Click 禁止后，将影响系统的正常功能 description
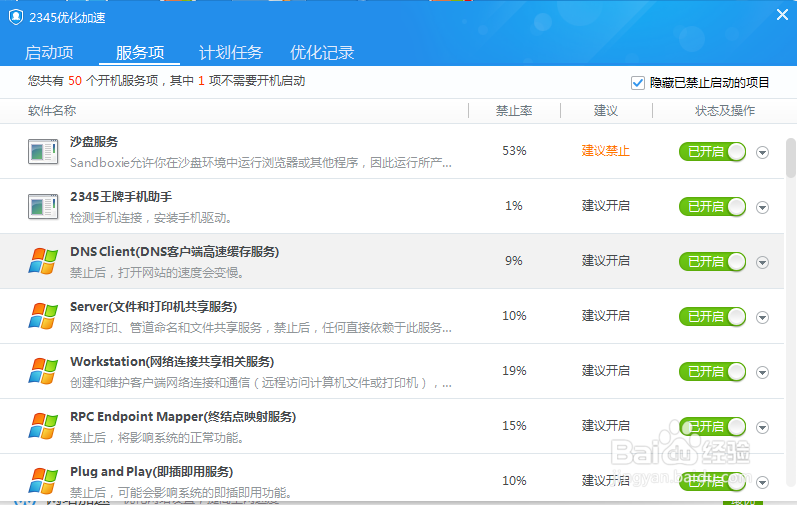Image resolution: width=797 pixels, height=505 pixels. click(157, 437)
